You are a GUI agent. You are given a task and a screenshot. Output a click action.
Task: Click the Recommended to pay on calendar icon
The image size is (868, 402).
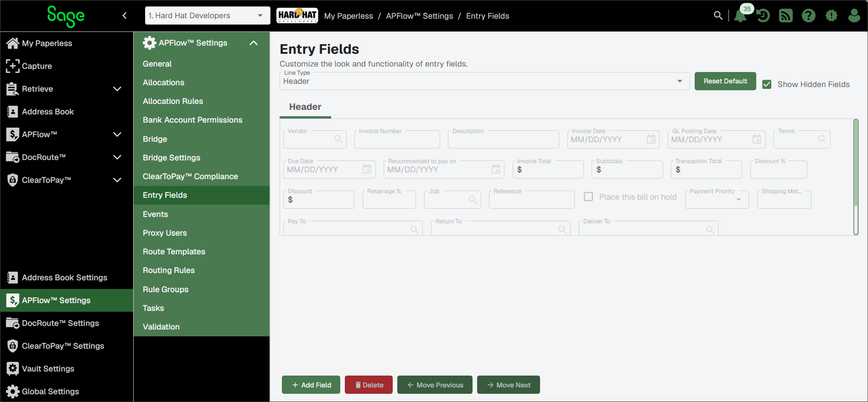tap(496, 169)
